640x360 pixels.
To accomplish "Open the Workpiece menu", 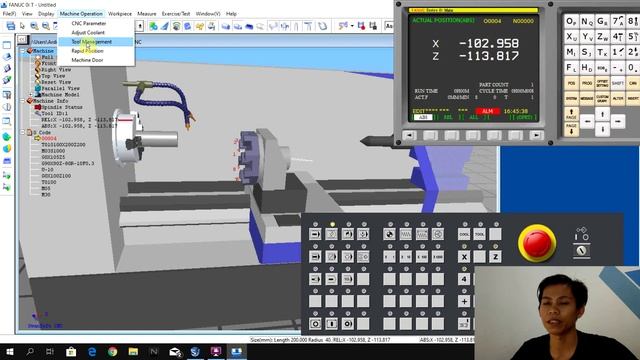I will point(120,13).
